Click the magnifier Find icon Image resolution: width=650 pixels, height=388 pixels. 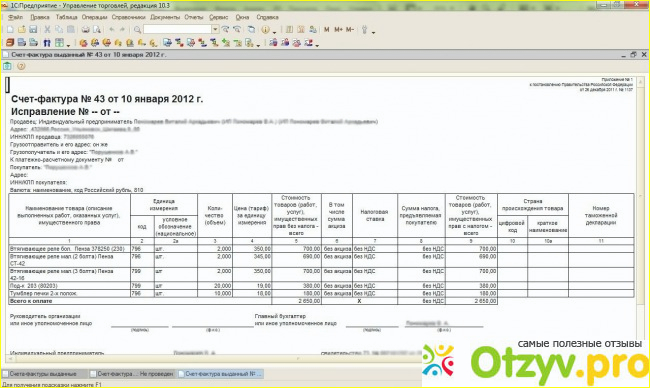coord(137,29)
